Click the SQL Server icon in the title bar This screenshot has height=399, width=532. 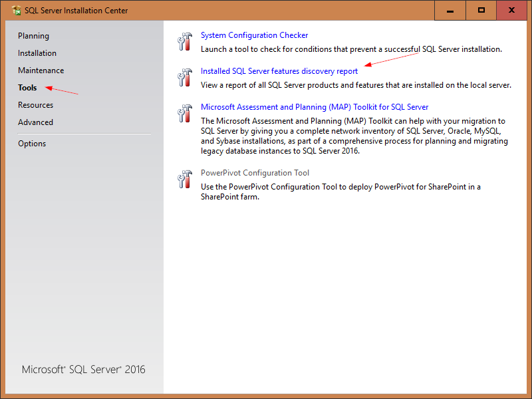[x=17, y=10]
